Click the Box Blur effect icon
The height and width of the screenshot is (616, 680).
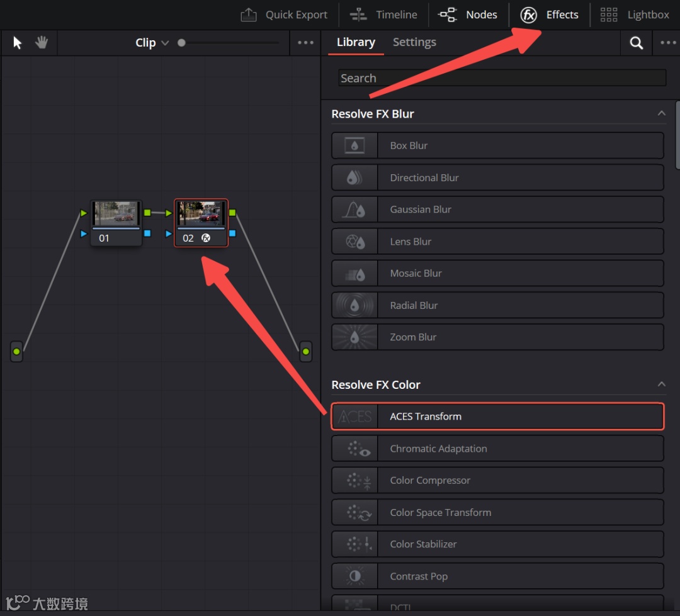(x=354, y=145)
